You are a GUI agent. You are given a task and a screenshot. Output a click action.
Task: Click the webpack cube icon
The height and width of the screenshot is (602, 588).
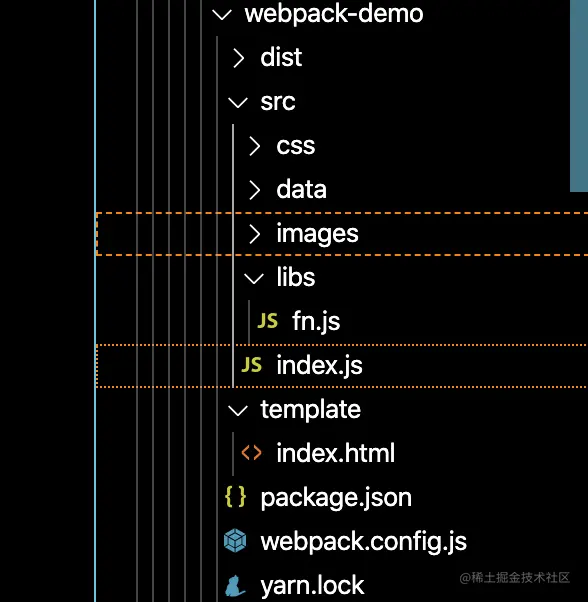(x=235, y=541)
